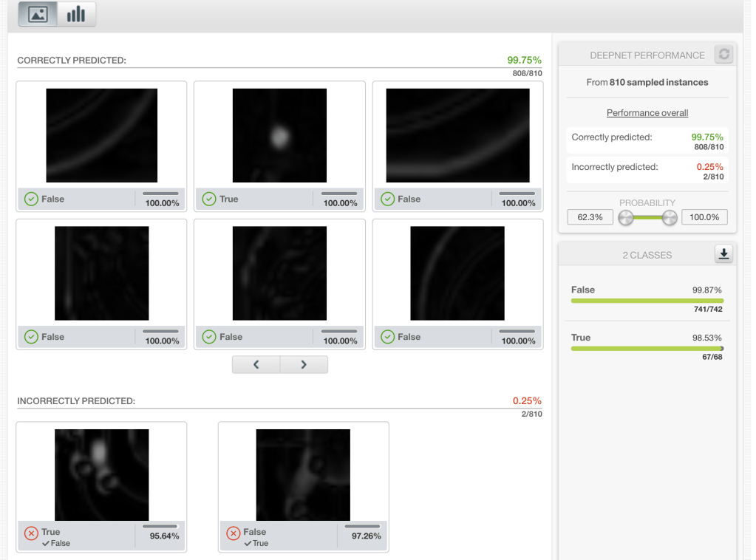Click green check icon on the True prediction
Screen dimensions: 756x560
(209, 199)
